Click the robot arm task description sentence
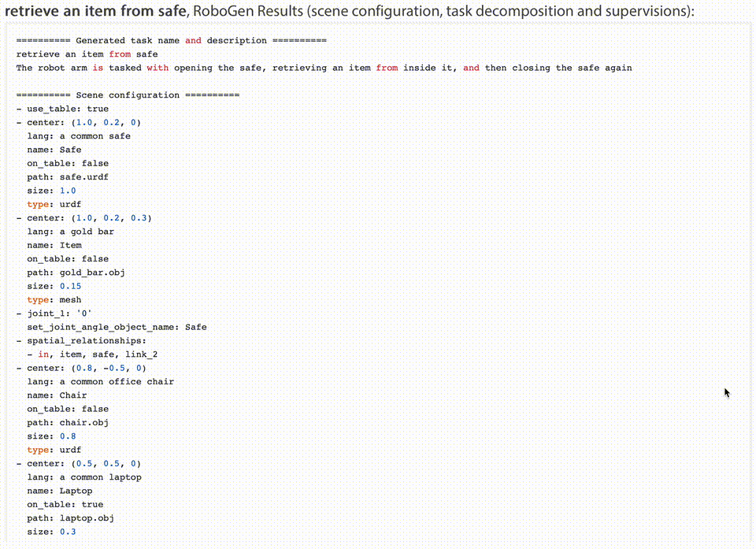This screenshot has width=756, height=549. pos(323,68)
